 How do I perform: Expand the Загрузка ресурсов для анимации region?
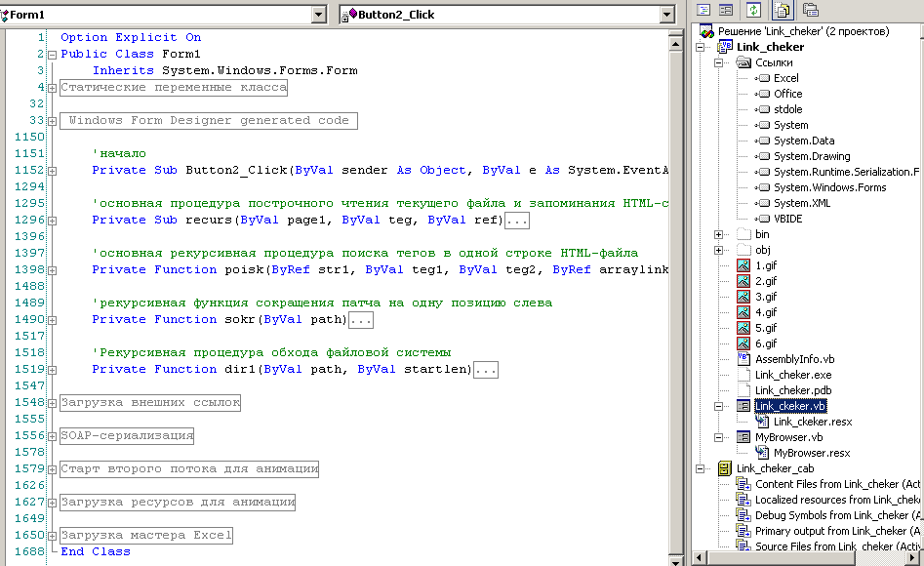[x=52, y=503]
